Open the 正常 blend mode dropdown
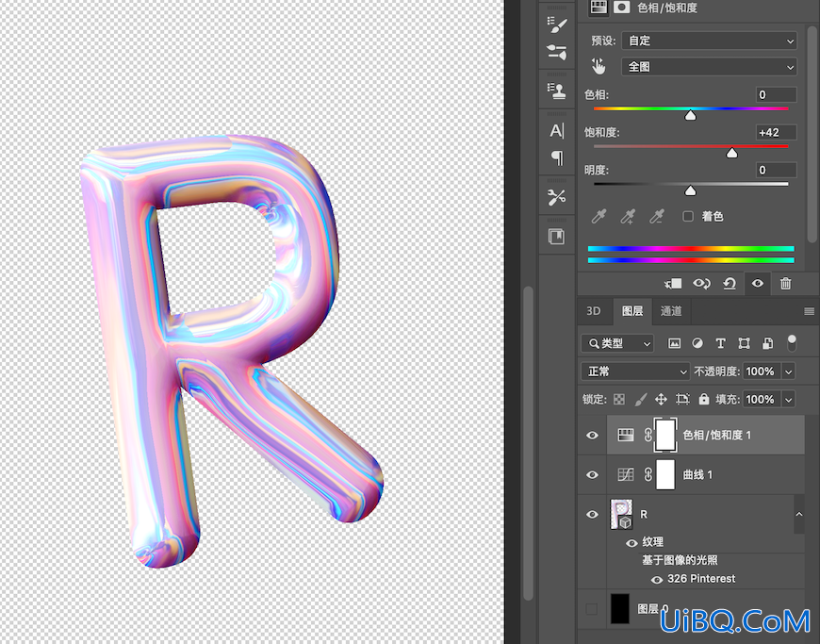Image resolution: width=820 pixels, height=644 pixels. (x=635, y=372)
